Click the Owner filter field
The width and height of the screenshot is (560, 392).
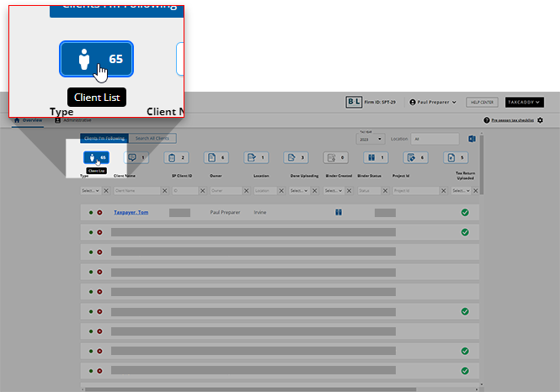click(226, 191)
